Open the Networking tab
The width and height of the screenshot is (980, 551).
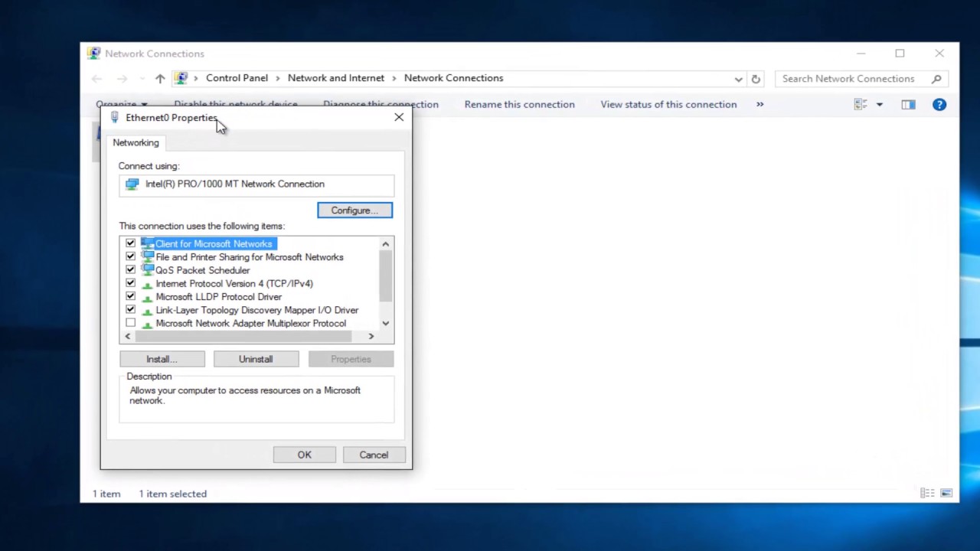136,142
